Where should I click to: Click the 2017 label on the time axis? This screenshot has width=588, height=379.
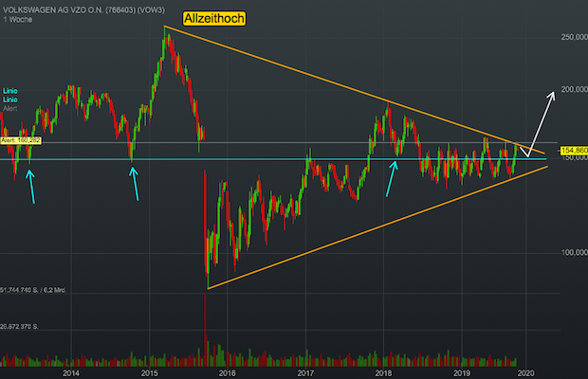coord(305,373)
